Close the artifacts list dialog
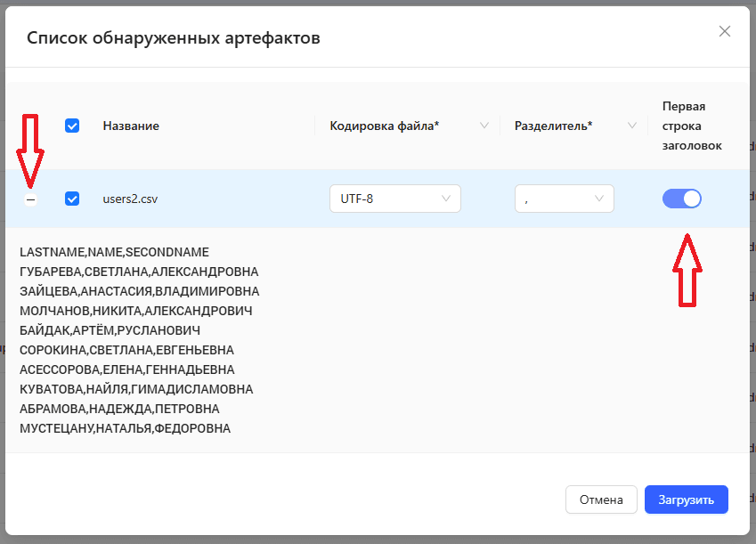Screen dimensions: 756x544 coord(724,31)
